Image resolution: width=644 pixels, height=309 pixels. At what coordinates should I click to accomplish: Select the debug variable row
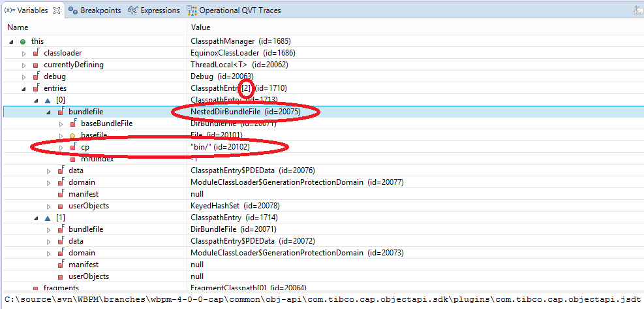coord(55,76)
